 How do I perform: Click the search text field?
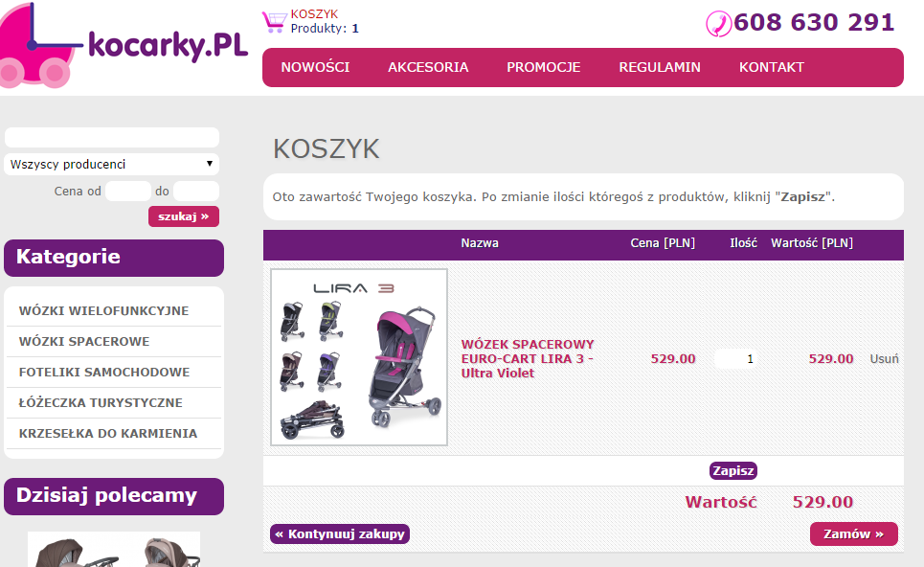coord(111,137)
